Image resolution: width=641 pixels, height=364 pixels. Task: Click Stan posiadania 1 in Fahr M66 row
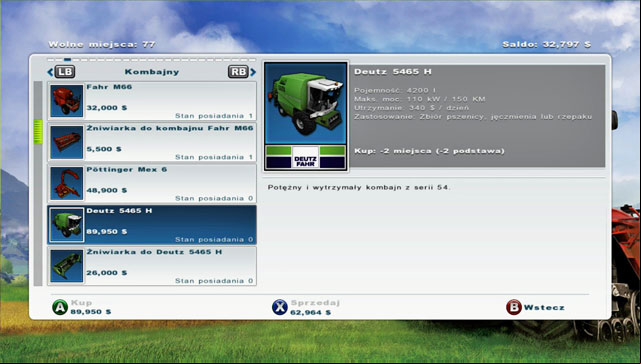[x=214, y=116]
